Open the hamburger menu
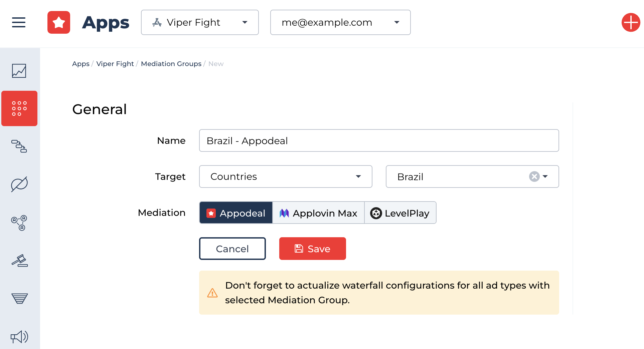Image resolution: width=644 pixels, height=349 pixels. click(x=19, y=22)
